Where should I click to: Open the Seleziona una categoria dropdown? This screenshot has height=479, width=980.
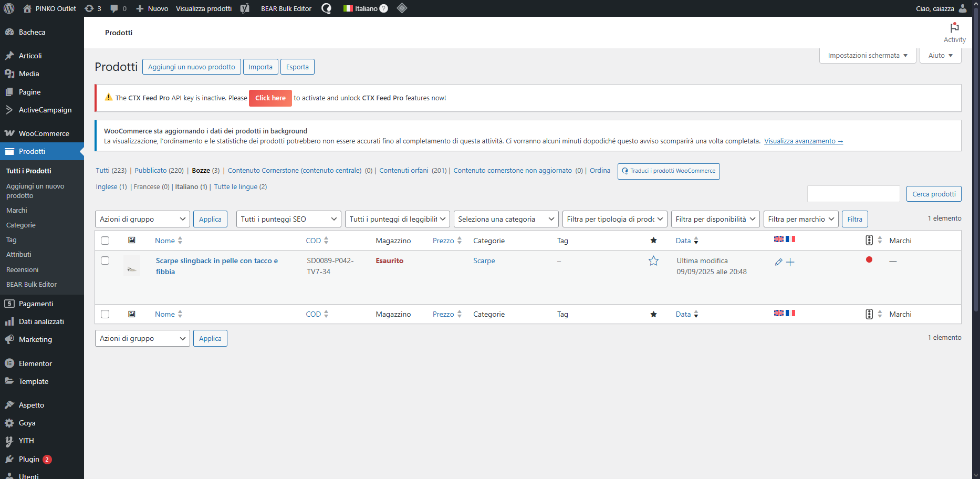tap(506, 219)
